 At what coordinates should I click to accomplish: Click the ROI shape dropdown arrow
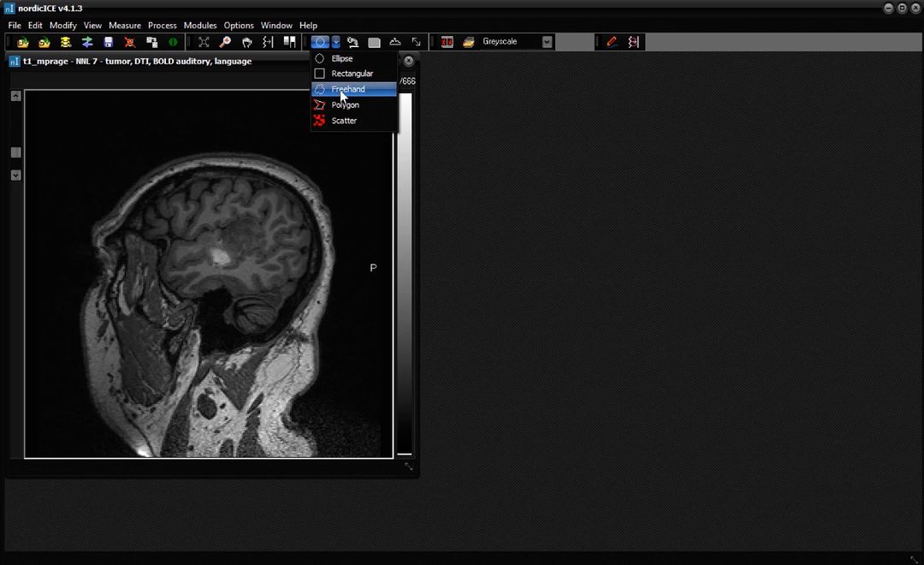coord(336,42)
